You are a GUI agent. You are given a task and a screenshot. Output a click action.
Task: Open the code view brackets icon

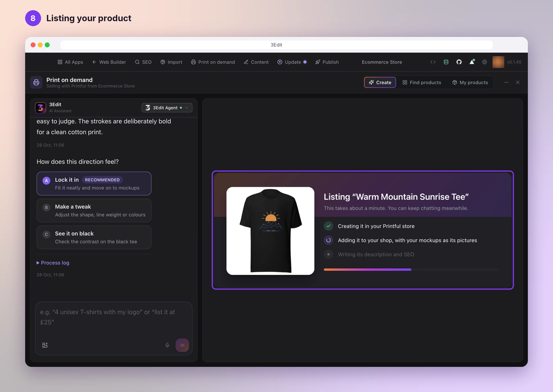pos(433,62)
